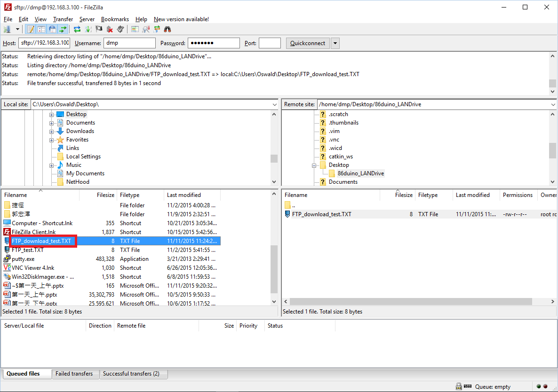Click the Computer - Shortcut.lnk icon
558x392 pixels.
7,223
